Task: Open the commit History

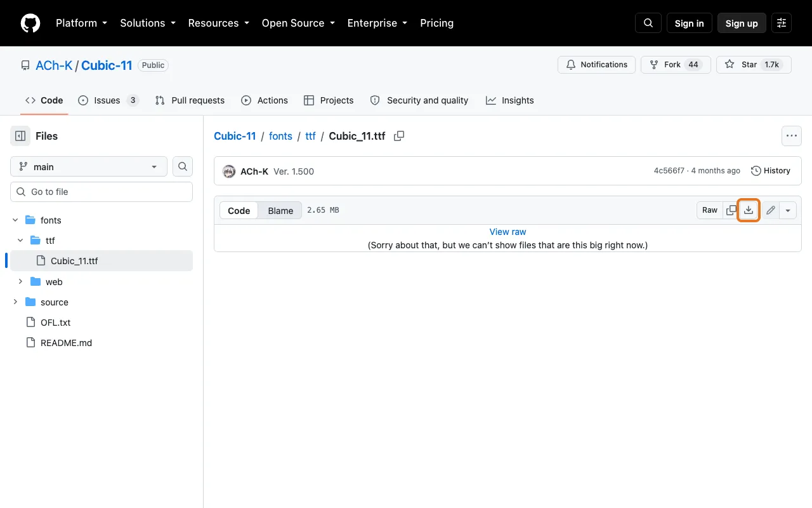Action: coord(770,171)
